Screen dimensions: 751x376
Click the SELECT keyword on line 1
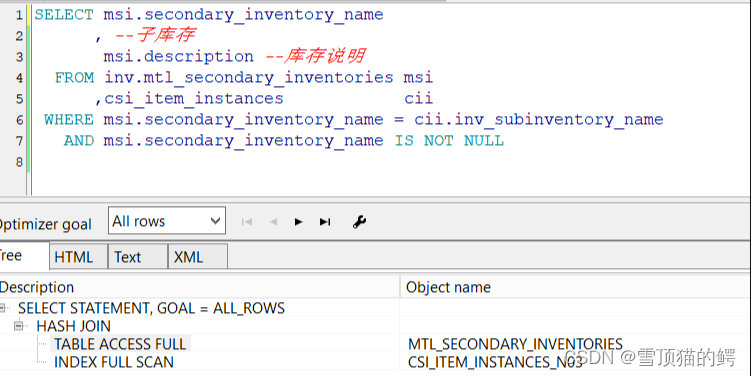tap(64, 15)
